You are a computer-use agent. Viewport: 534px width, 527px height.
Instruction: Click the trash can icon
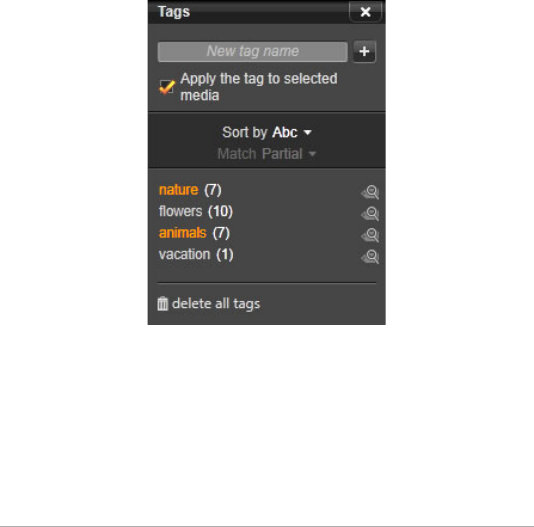click(163, 304)
